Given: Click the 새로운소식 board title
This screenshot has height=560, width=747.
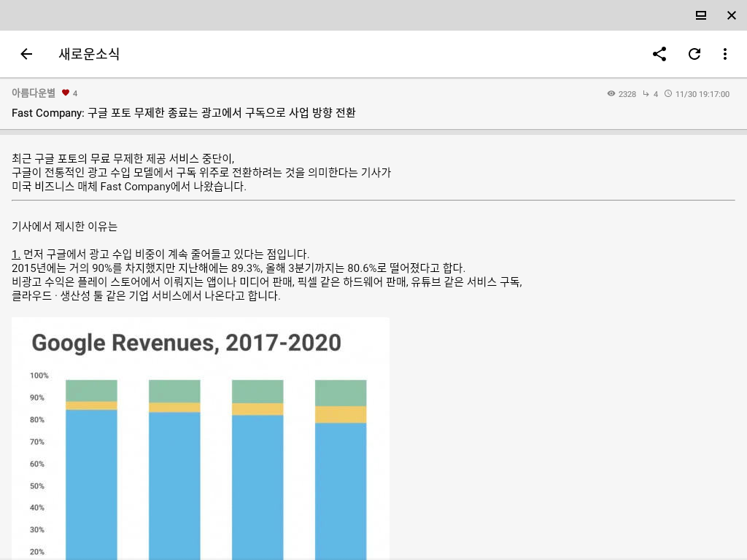Looking at the screenshot, I should click(x=89, y=54).
